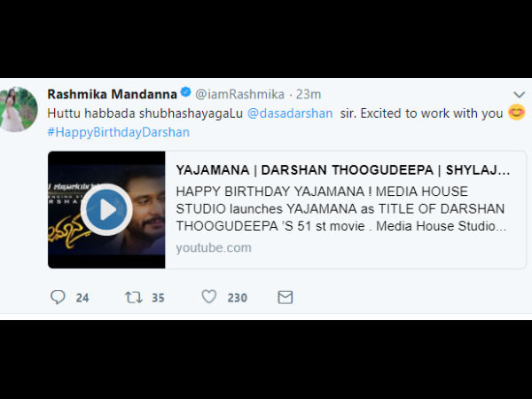
Task: Expand the tweet options chevron
Action: (519, 94)
